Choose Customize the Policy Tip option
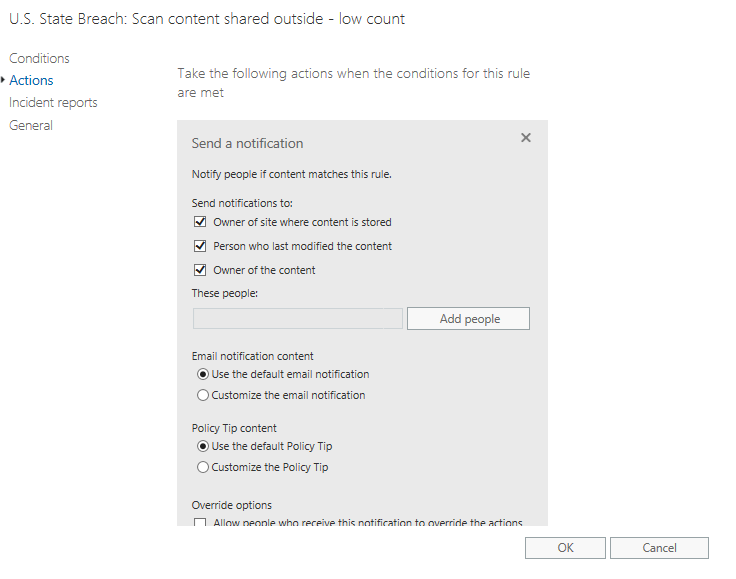The height and width of the screenshot is (579, 736). tap(204, 467)
